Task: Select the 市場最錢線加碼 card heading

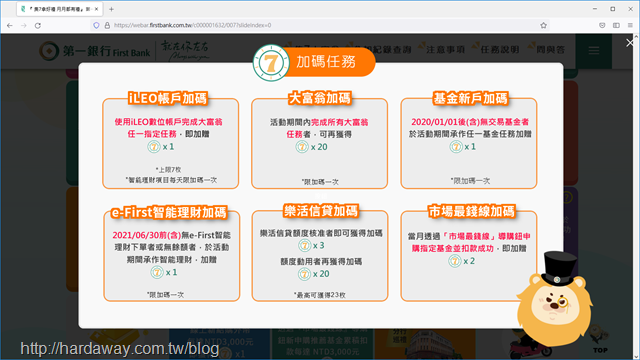Action: (471, 211)
